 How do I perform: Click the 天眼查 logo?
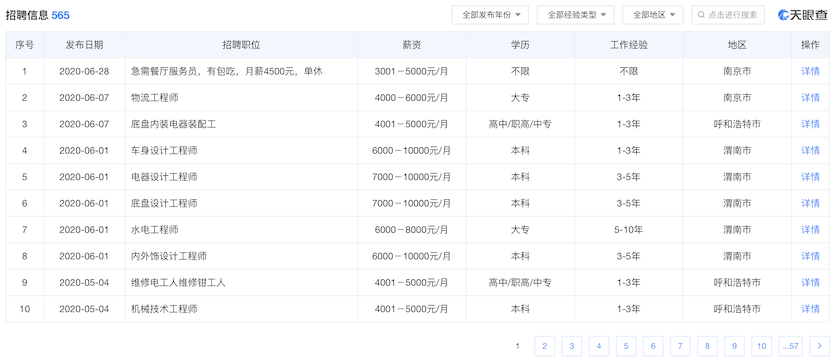(x=802, y=15)
